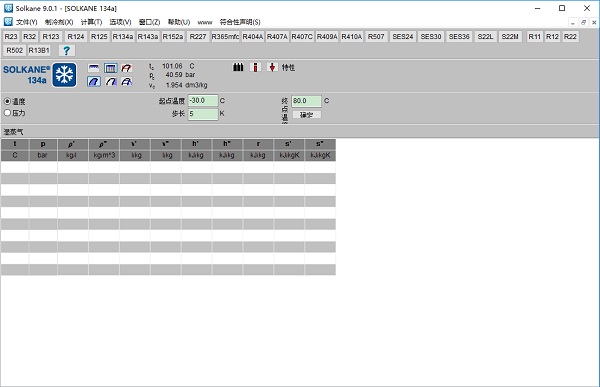Viewport: 600px width, 387px height.
Task: Choose refrigerant R13B1
Action: pyautogui.click(x=39, y=51)
